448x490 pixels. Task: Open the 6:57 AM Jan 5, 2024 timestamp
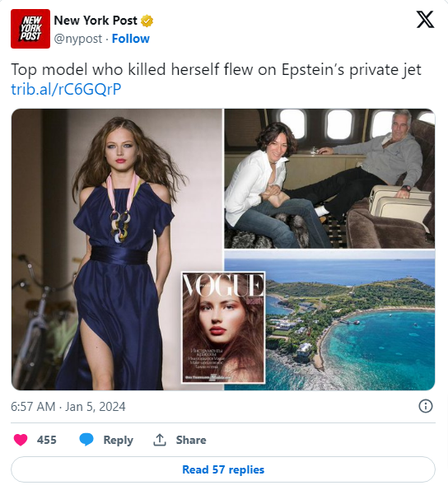tap(68, 407)
